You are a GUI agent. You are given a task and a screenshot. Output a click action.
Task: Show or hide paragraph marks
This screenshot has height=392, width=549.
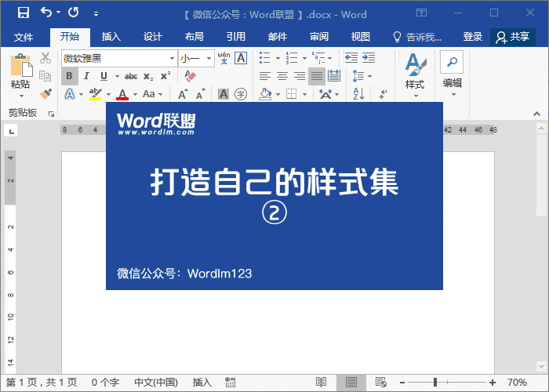(x=383, y=94)
